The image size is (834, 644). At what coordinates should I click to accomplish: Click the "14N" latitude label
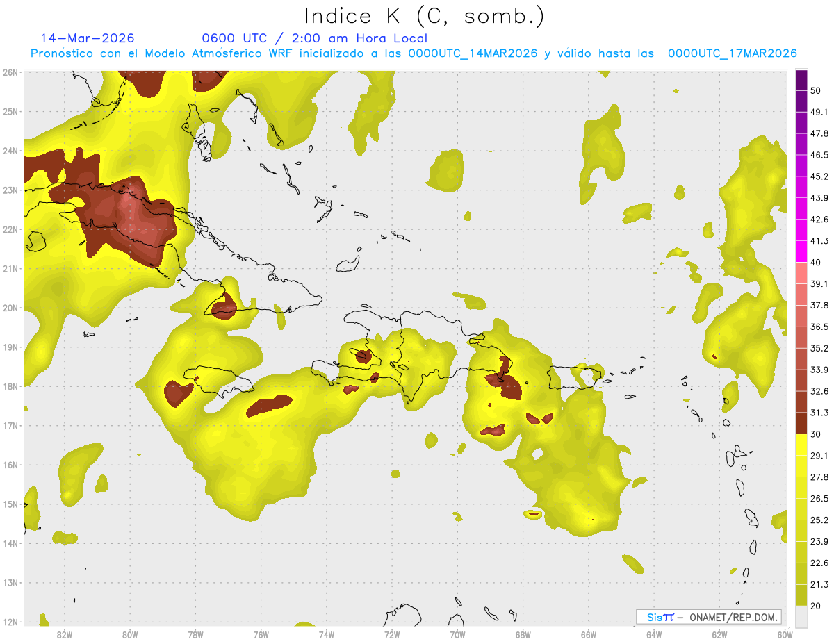click(10, 543)
